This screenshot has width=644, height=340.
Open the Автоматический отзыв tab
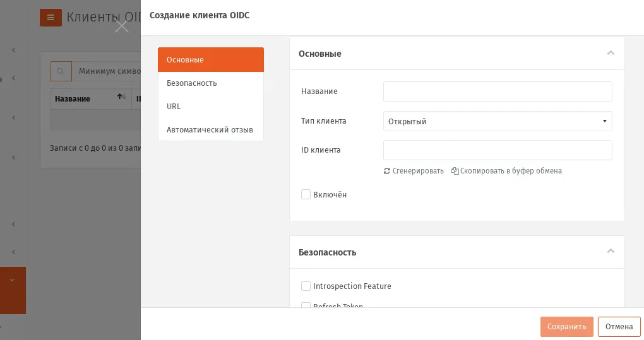tap(211, 129)
